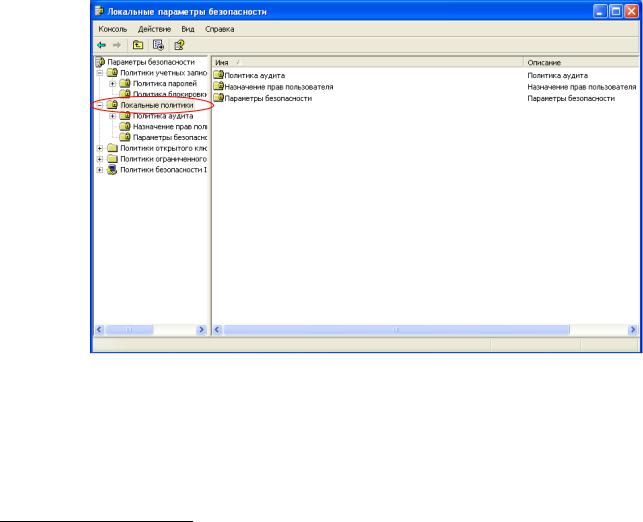Image resolution: width=643 pixels, height=522 pixels.
Task: Collapse the Политики учетных записей node
Action: (100, 73)
